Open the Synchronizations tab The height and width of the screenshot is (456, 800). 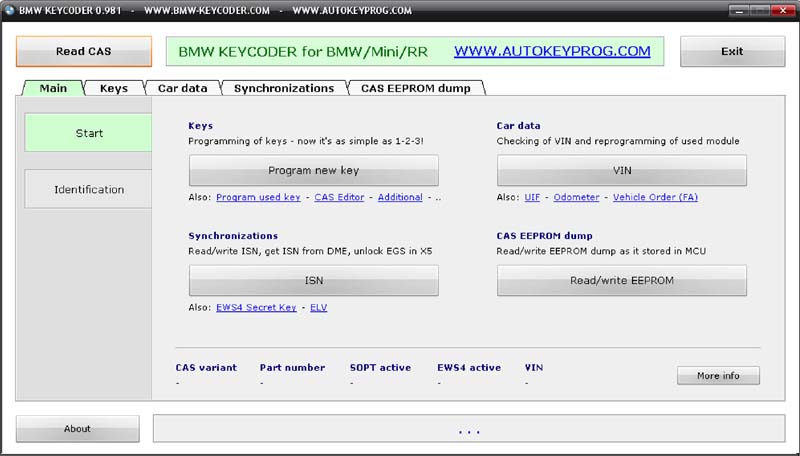coord(284,88)
